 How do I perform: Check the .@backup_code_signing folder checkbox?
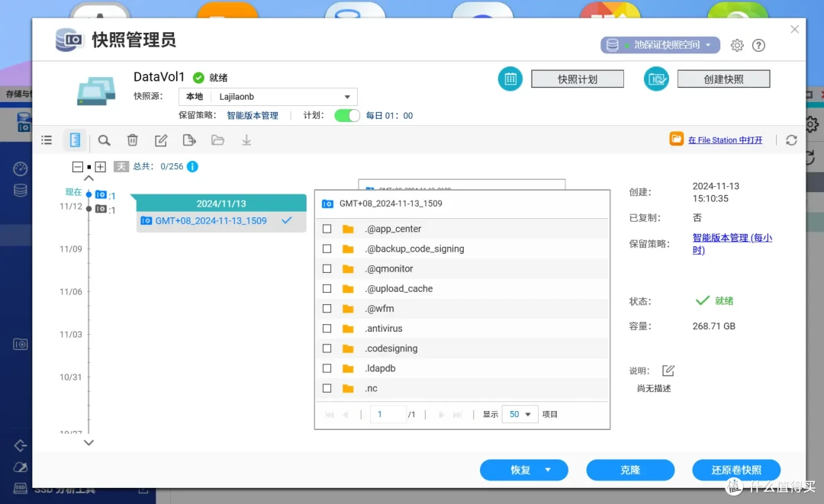tap(327, 249)
